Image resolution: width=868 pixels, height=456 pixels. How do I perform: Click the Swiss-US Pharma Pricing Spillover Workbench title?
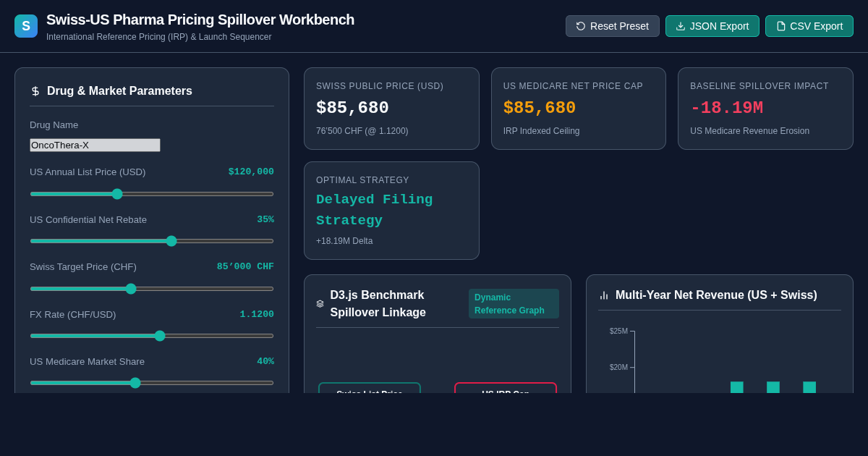200,20
